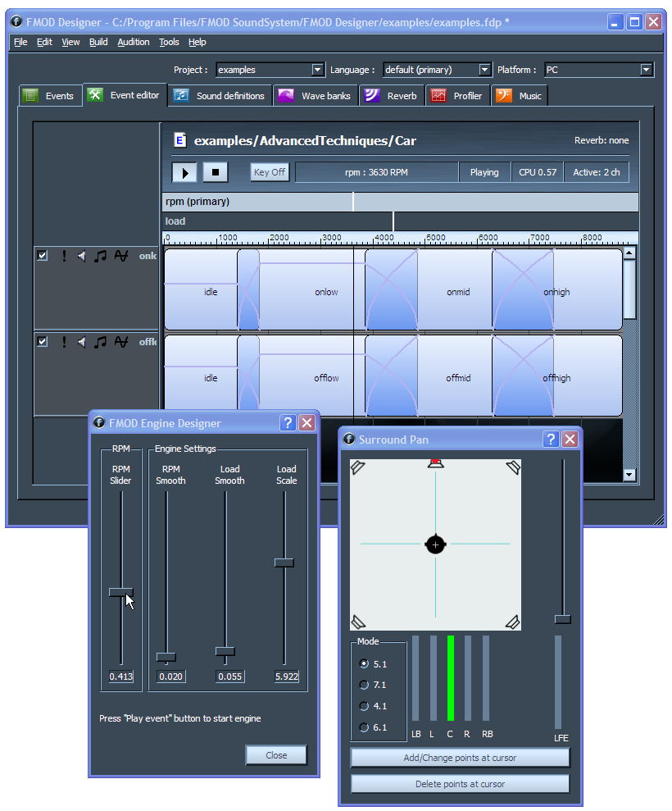Click the speaker icon on onload layer

(x=82, y=256)
